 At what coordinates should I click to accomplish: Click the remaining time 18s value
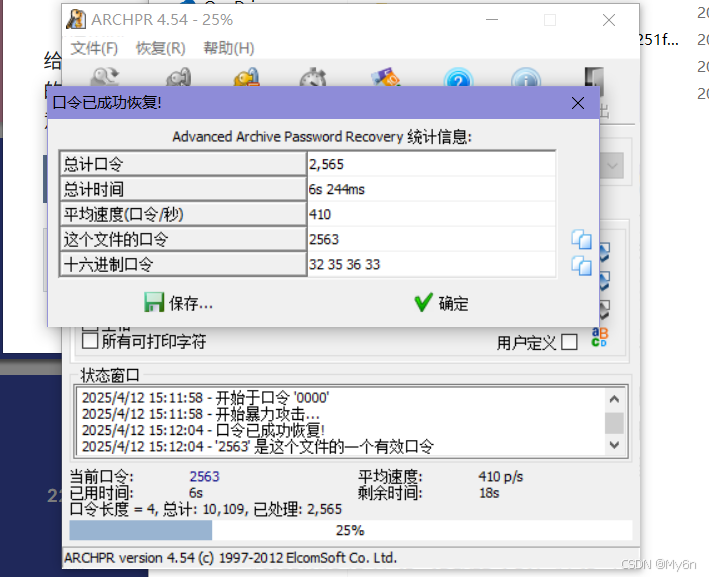(489, 493)
